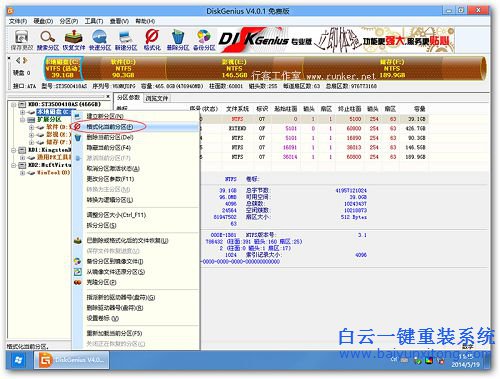500x379 pixels.
Task: Switch to the 浏览文件 tab
Action: [157, 98]
